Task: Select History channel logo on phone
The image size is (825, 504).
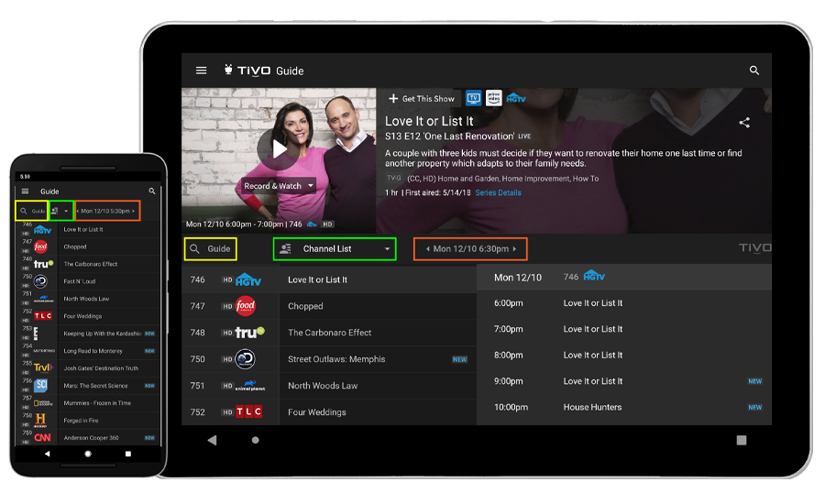Action: coord(40,421)
